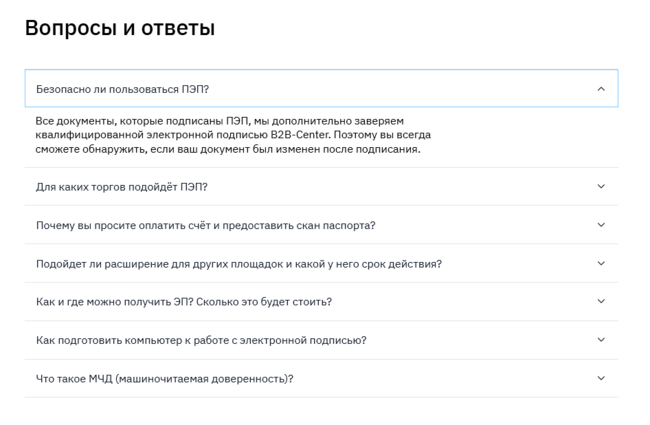Image resolution: width=650 pixels, height=425 pixels.
Task: Click the last answer line ending 'после подписания'
Action: pyautogui.click(x=228, y=150)
